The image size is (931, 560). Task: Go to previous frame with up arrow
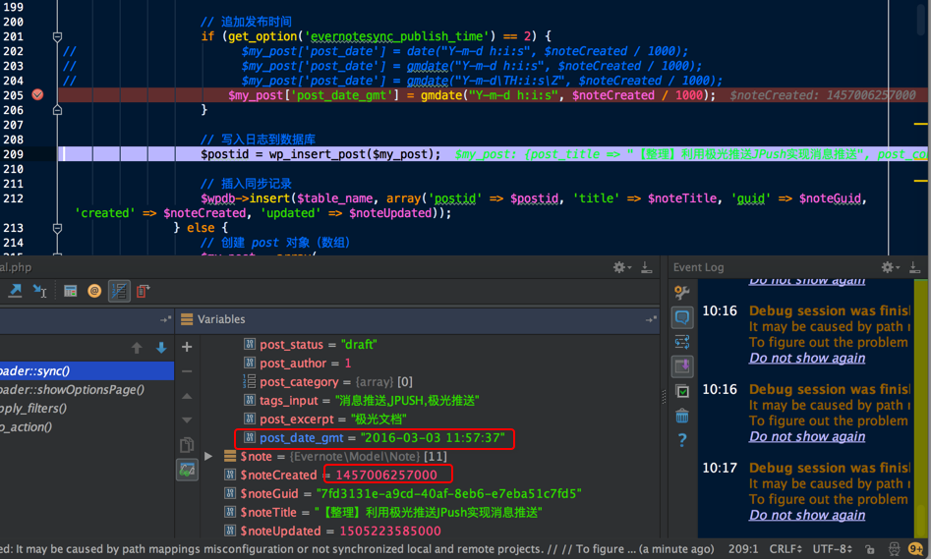[x=137, y=348]
